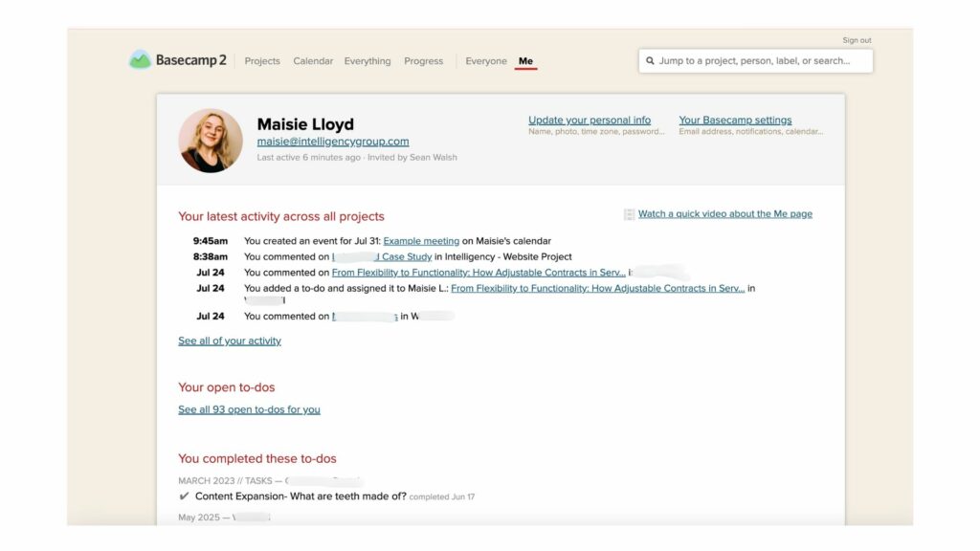Screen dimensions: 980x551
Task: Open Update your personal info
Action: click(x=590, y=120)
